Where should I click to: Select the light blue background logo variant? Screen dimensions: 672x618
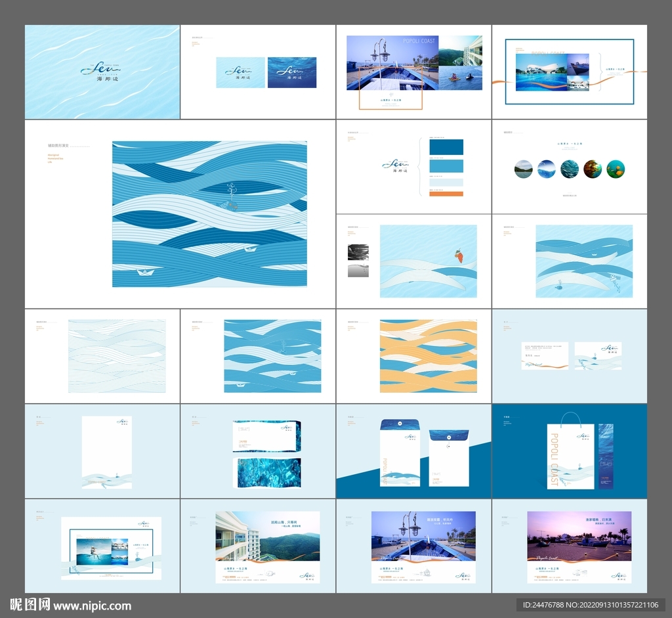240,72
